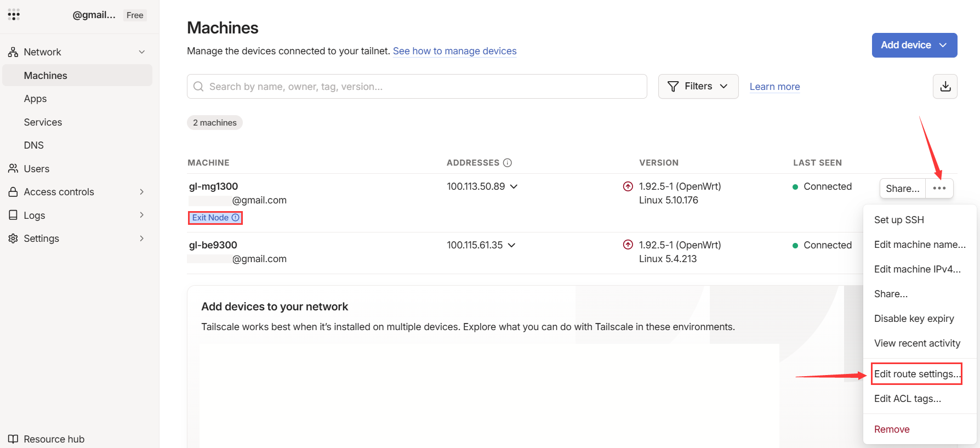Screen dimensions: 980x448
Task: Open the gl-mg1300 machine name
Action: (x=214, y=186)
